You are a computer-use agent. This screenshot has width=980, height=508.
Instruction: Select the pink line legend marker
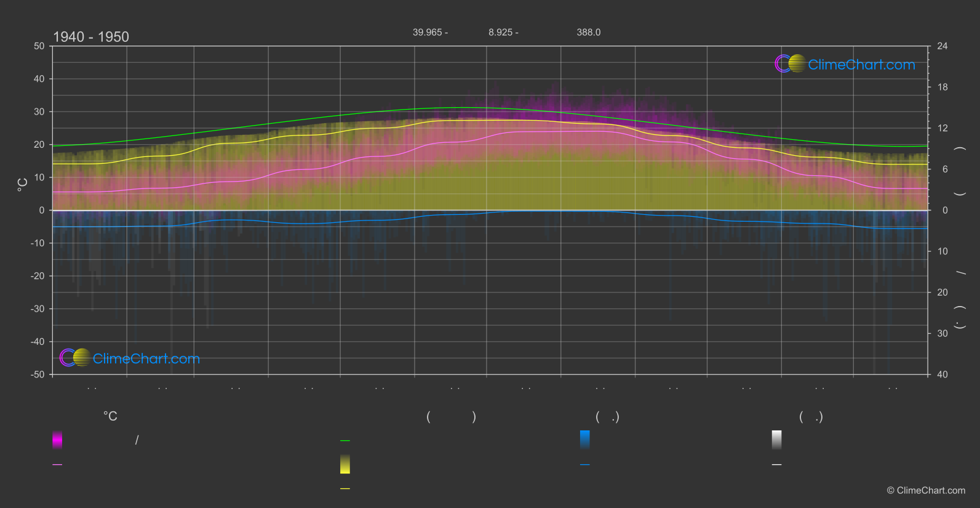[57, 465]
